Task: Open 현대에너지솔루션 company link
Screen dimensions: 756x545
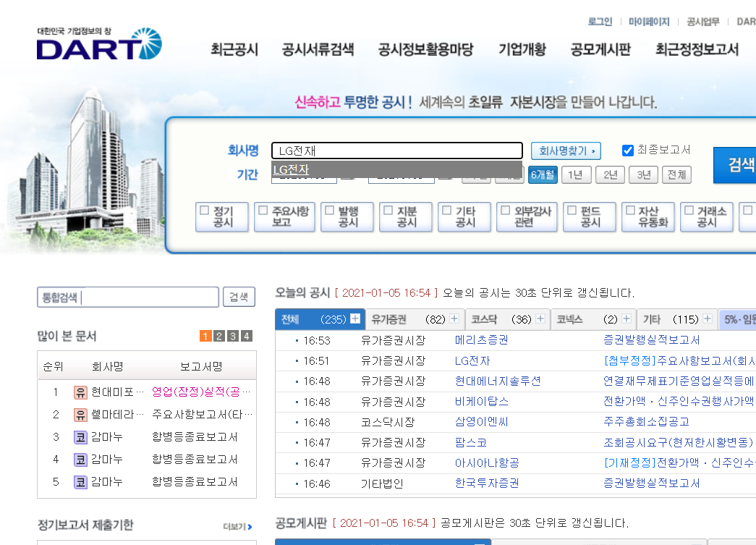Action: pos(498,381)
